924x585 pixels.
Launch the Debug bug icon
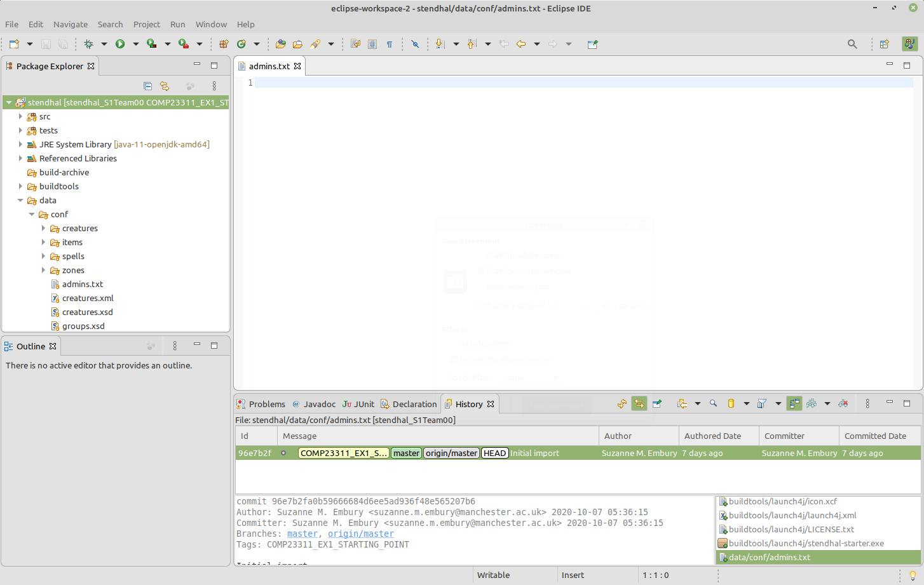point(88,44)
